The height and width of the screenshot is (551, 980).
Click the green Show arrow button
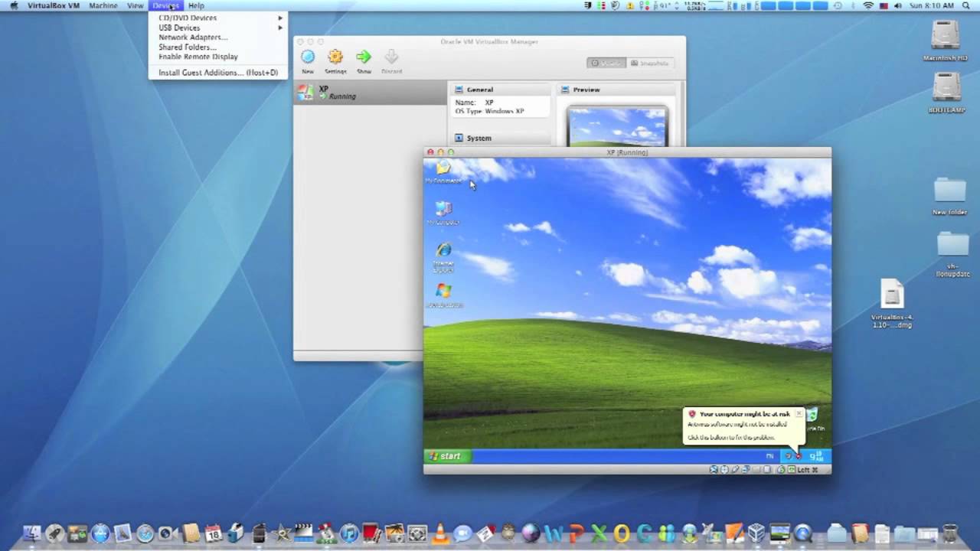tap(364, 61)
